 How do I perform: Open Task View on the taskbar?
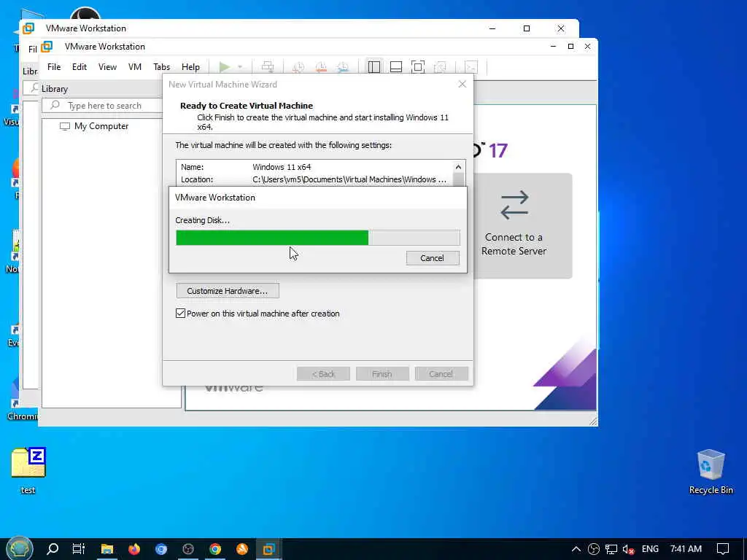79,549
